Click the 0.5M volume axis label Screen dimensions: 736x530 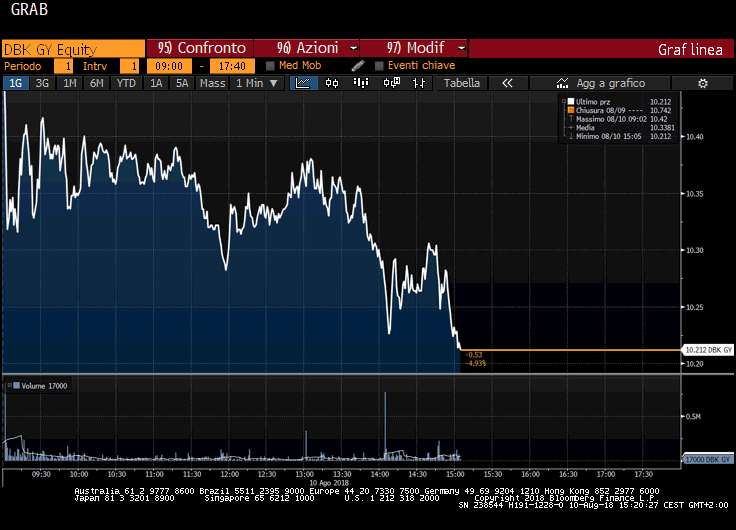point(693,416)
